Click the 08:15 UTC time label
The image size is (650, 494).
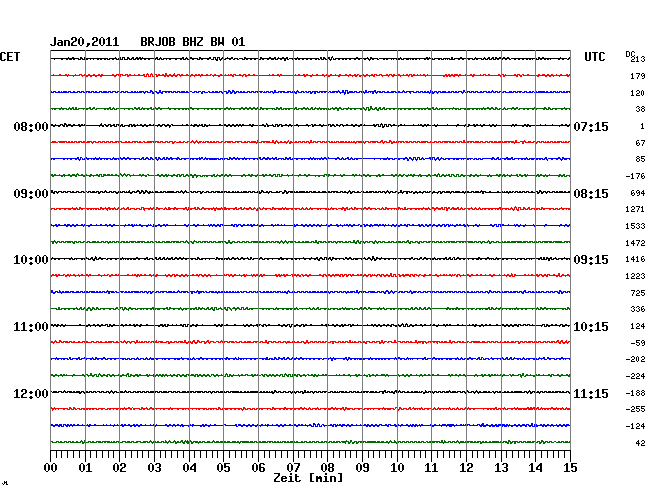coord(591,194)
